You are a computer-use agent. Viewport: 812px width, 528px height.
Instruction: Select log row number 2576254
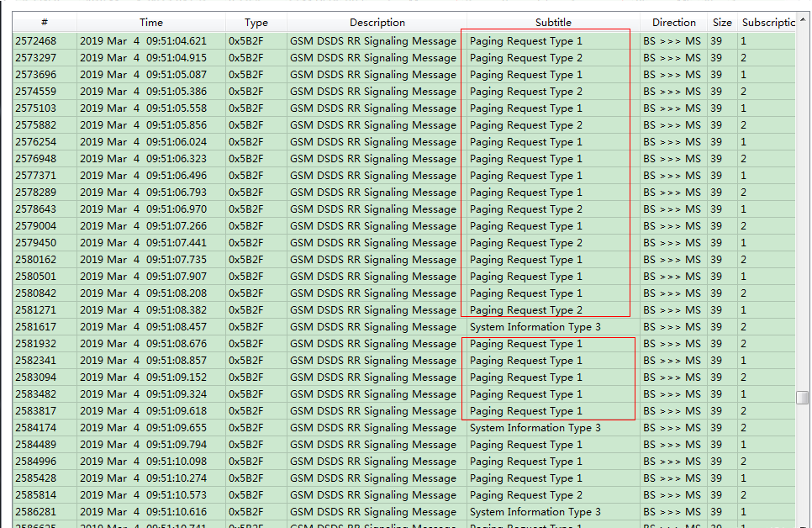[x=403, y=142]
